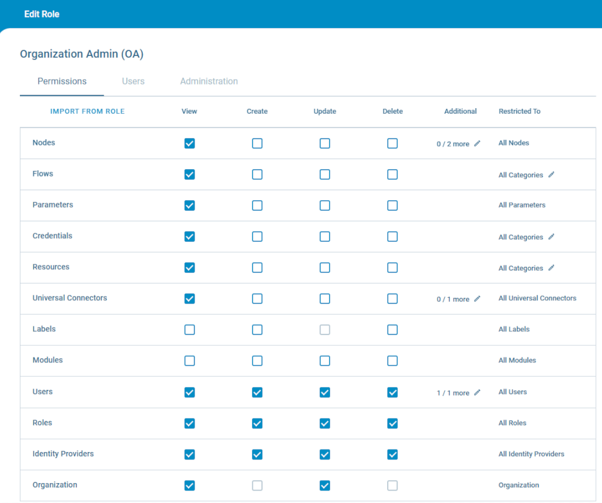Viewport: 602px width, 503px height.
Task: Edit Flows category restriction pencil icon
Action: 551,175
